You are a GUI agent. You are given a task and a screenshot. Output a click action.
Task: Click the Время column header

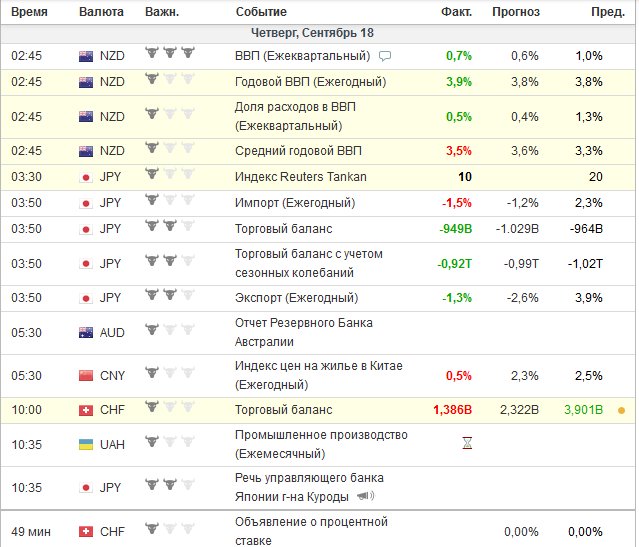click(x=29, y=12)
